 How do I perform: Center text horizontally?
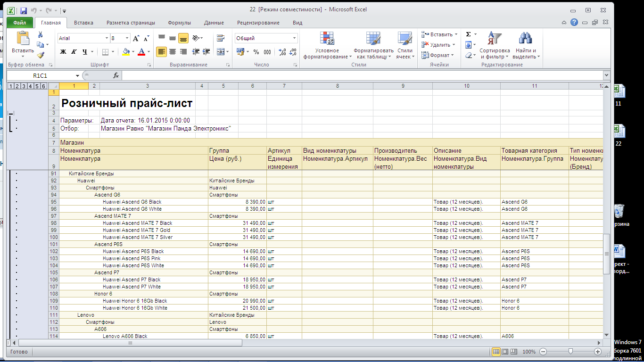[173, 52]
